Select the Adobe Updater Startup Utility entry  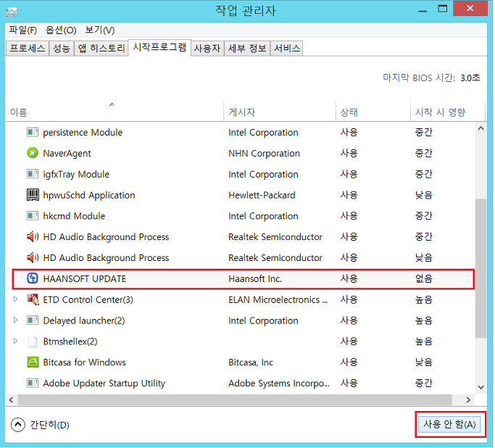[x=104, y=383]
